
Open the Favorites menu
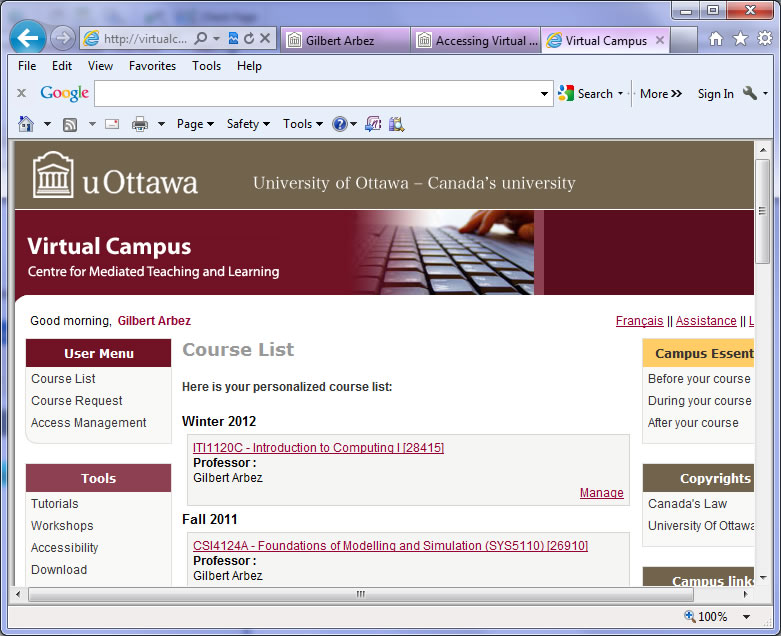click(x=152, y=66)
